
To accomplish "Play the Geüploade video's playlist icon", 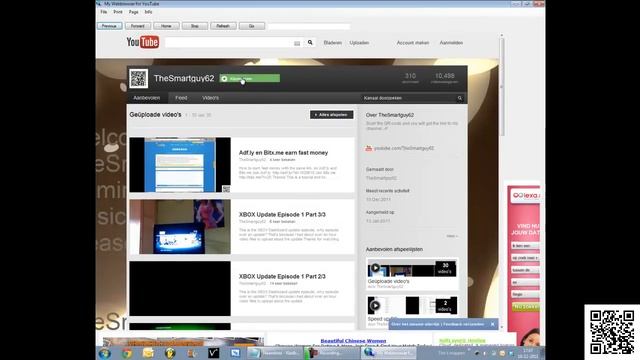I will [375, 268].
